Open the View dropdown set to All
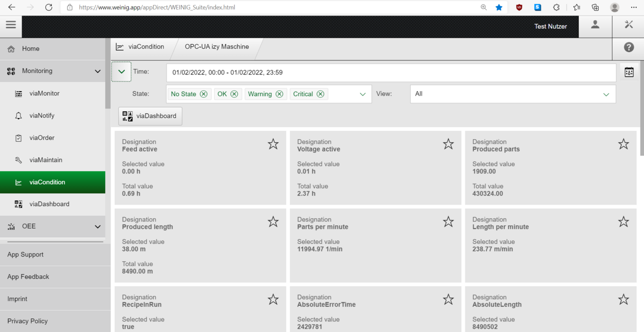Screen dimensions: 644x332 coord(513,94)
